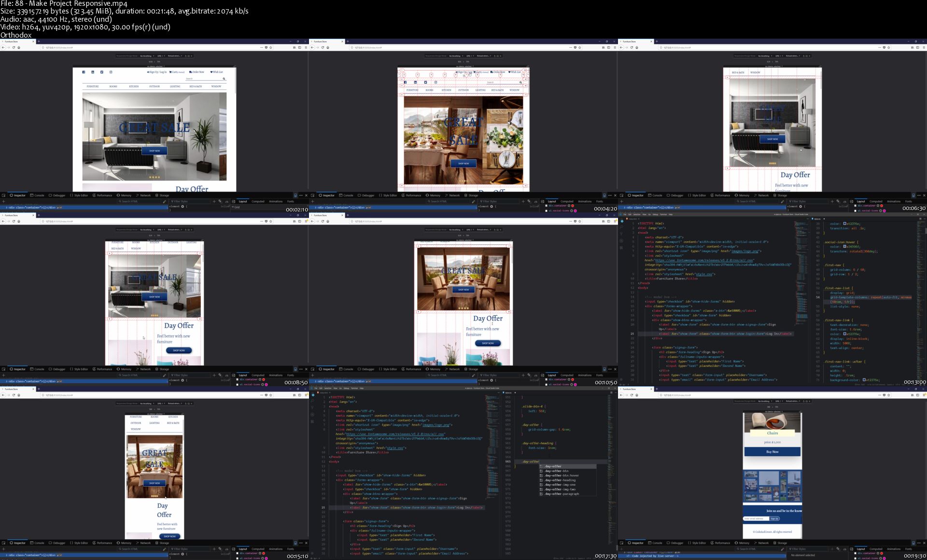
Task: Click VS Code Manage gear icon, 00:13:00 frame
Action: pyautogui.click(x=621, y=378)
